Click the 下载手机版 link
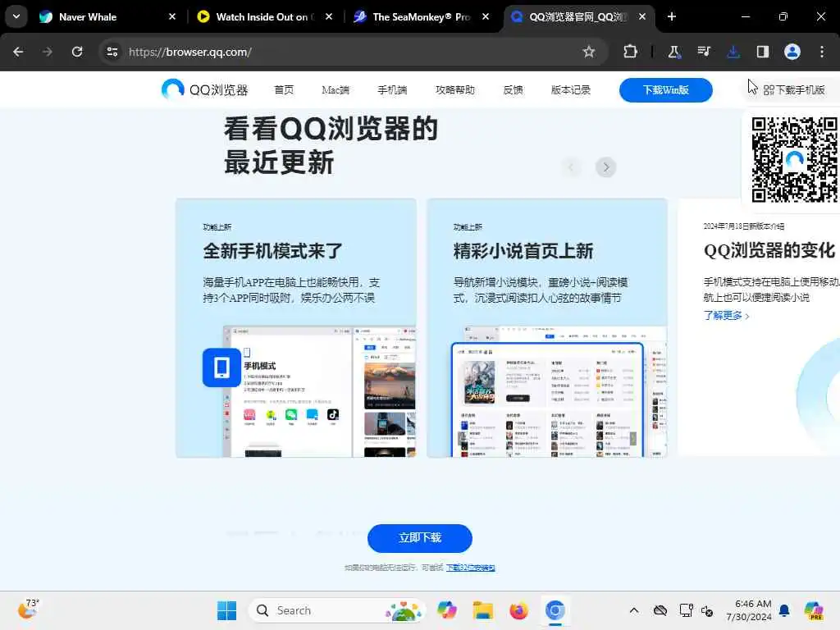 794,90
